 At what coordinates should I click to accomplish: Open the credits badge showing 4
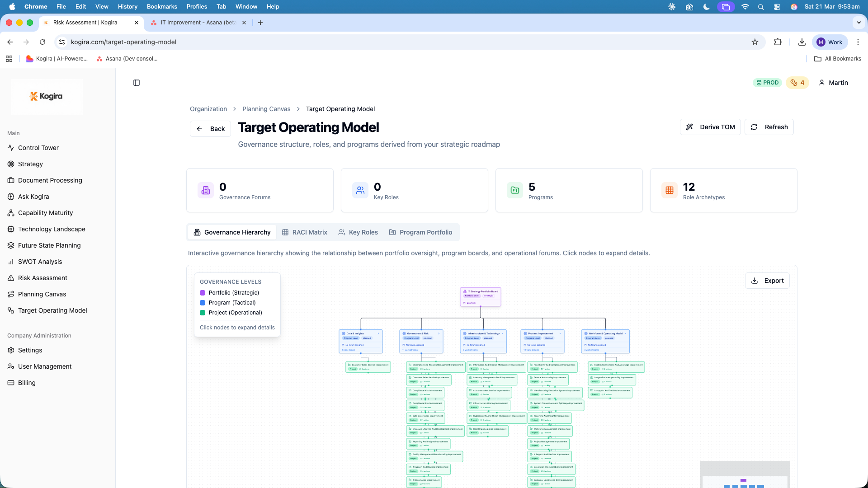point(797,83)
